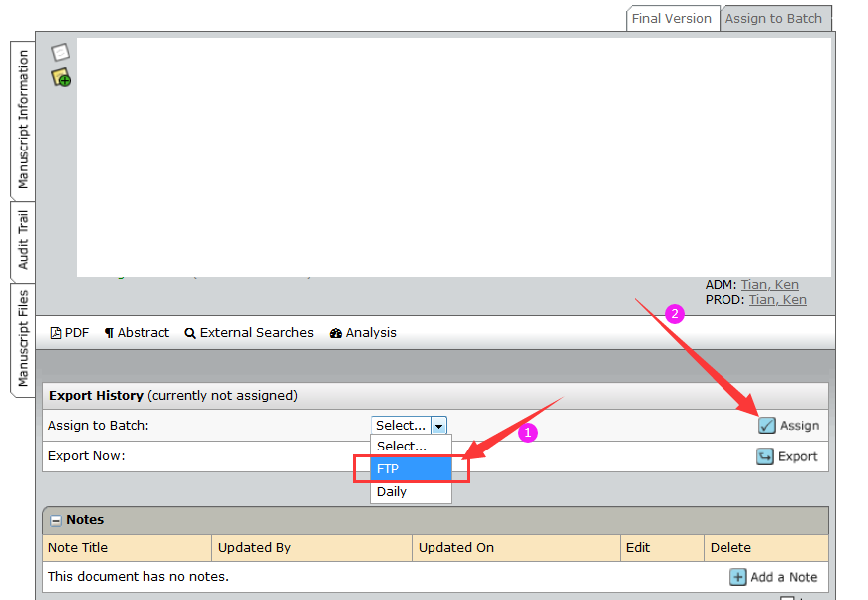Open the Audit Trail side tab

pyautogui.click(x=23, y=240)
